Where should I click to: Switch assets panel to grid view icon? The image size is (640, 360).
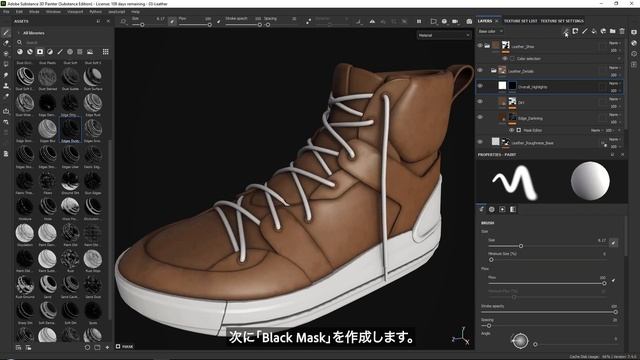105,52
